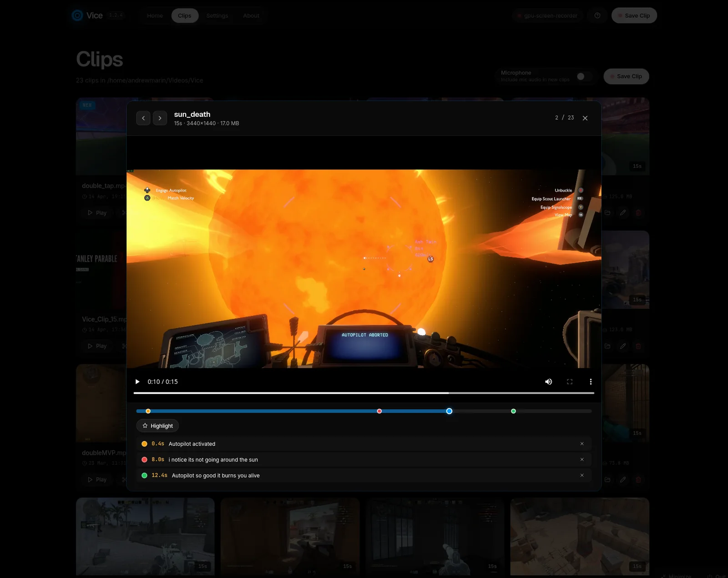Open the second bottom-row clip thumbnail
Image resolution: width=728 pixels, height=578 pixels.
coord(290,537)
